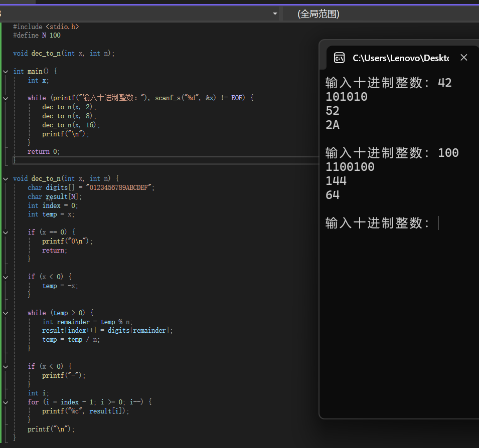Click the return 0; statement
The width and height of the screenshot is (479, 448).
tap(44, 152)
